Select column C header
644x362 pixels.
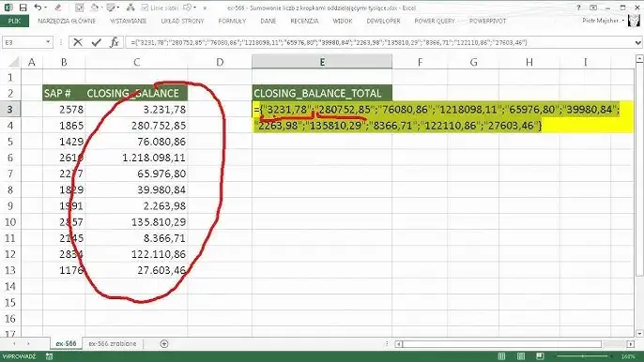pyautogui.click(x=136, y=62)
